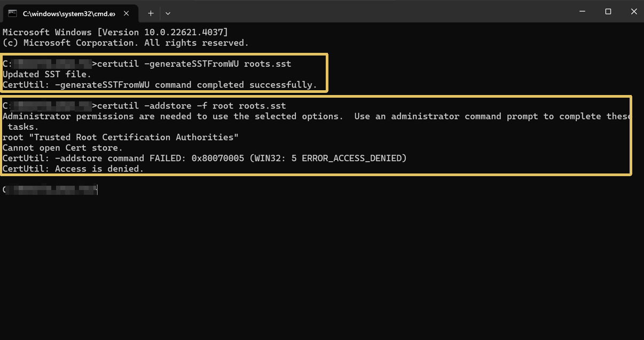Click the "command completed successfully" output line

coord(160,85)
